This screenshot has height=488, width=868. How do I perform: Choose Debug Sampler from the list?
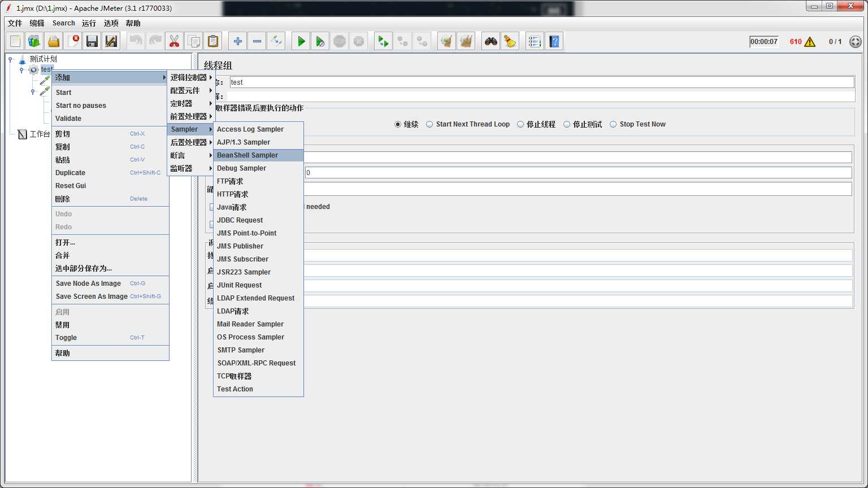point(258,168)
